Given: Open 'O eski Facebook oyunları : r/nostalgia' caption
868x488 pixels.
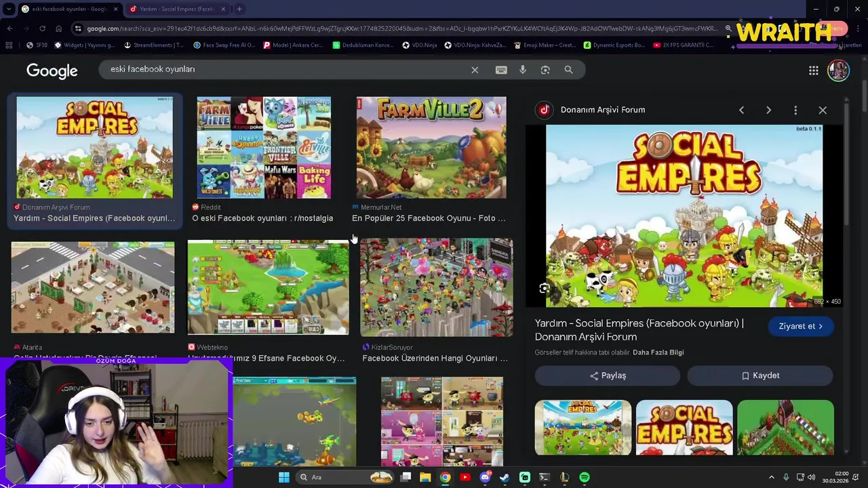Looking at the screenshot, I should [262, 218].
